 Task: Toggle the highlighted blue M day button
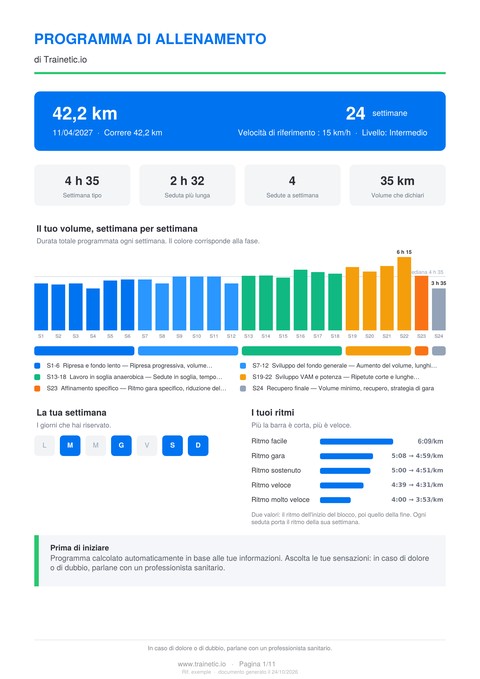pos(70,446)
